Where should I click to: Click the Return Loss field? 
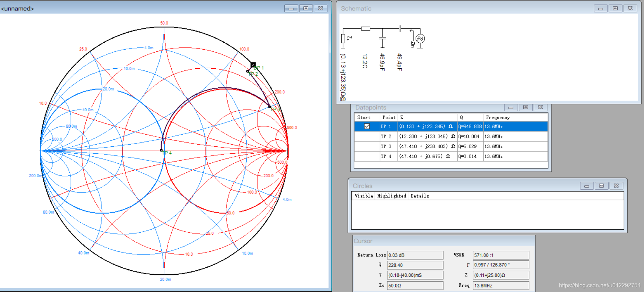point(415,255)
